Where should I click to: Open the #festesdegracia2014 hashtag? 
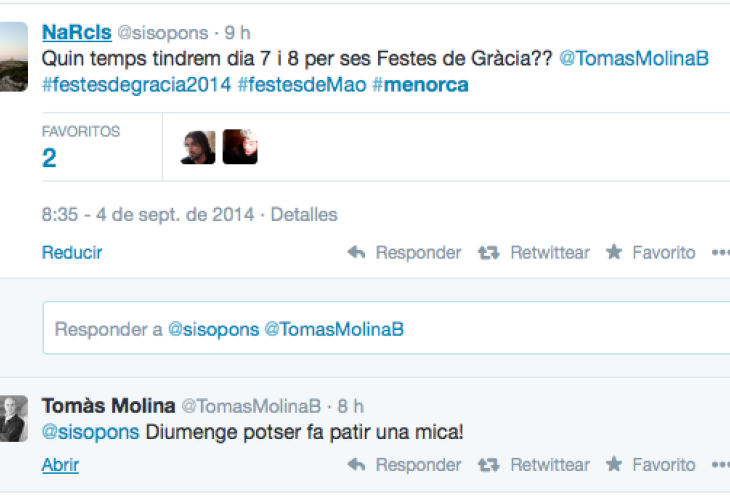(x=136, y=85)
